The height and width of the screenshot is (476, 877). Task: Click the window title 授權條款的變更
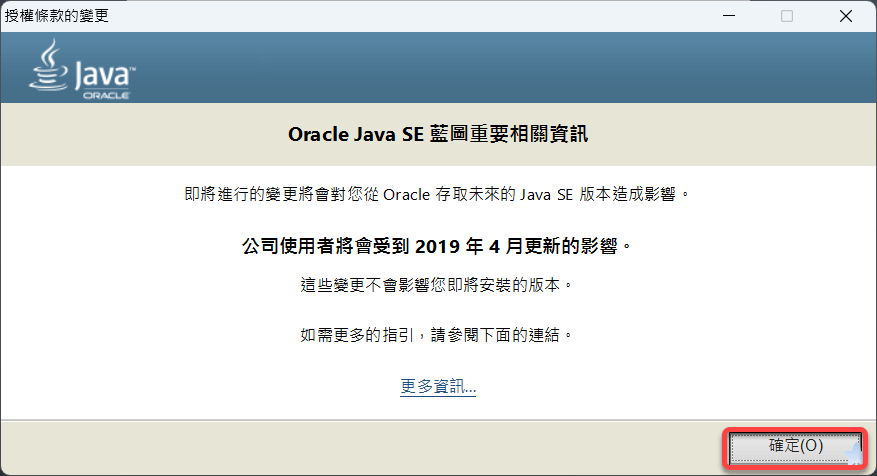(x=56, y=16)
